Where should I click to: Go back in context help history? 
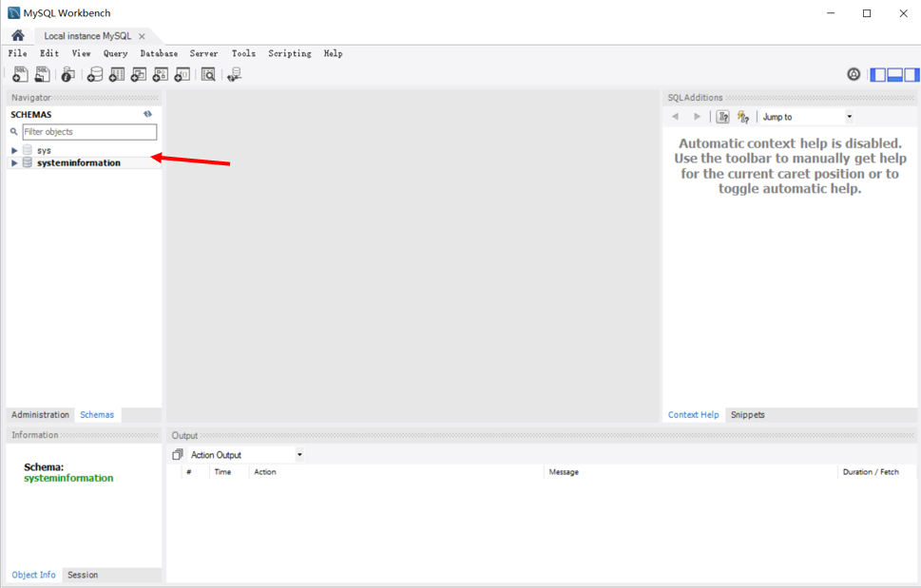tap(676, 117)
